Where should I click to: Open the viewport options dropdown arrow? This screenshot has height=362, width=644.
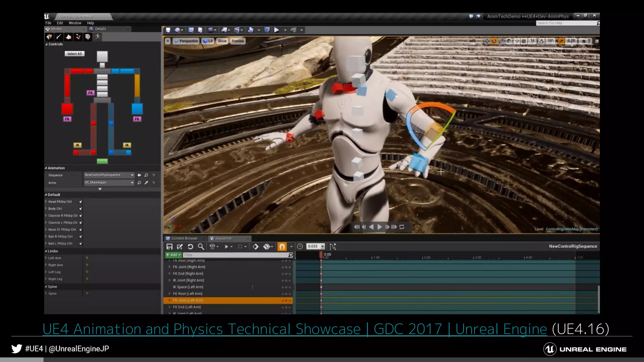pyautogui.click(x=168, y=41)
